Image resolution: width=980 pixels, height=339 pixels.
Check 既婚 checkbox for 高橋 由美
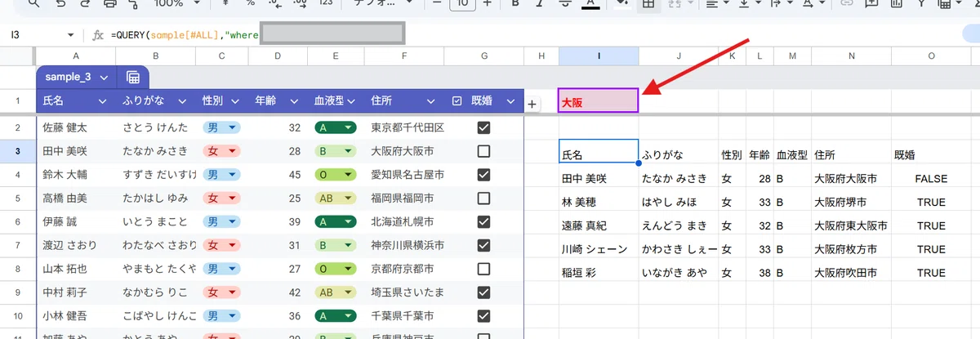[483, 198]
